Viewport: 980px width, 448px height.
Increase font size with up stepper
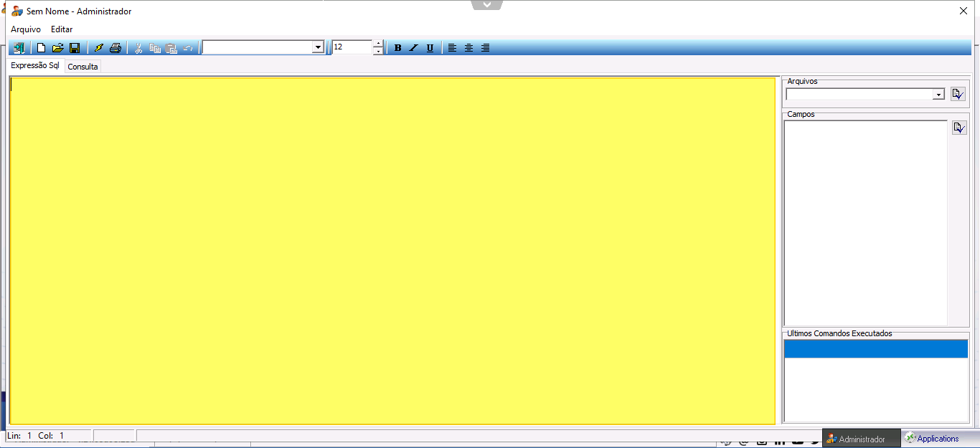pyautogui.click(x=378, y=44)
